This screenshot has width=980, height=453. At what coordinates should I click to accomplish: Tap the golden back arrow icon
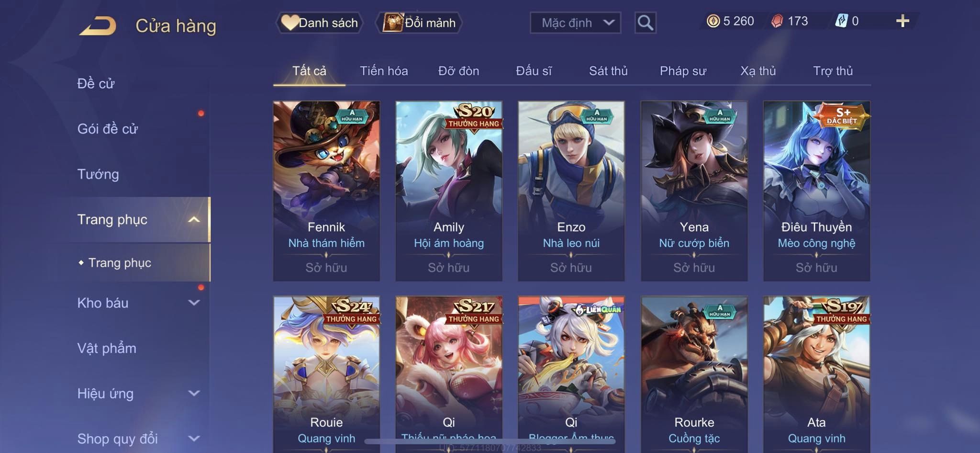pyautogui.click(x=98, y=26)
